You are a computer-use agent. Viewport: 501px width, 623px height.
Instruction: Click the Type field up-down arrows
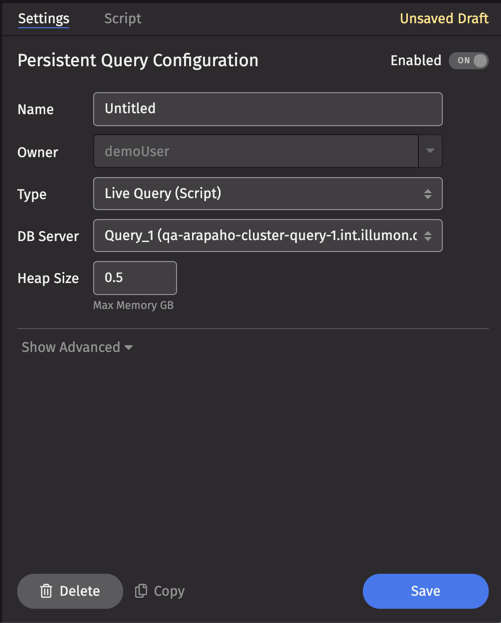coord(427,194)
